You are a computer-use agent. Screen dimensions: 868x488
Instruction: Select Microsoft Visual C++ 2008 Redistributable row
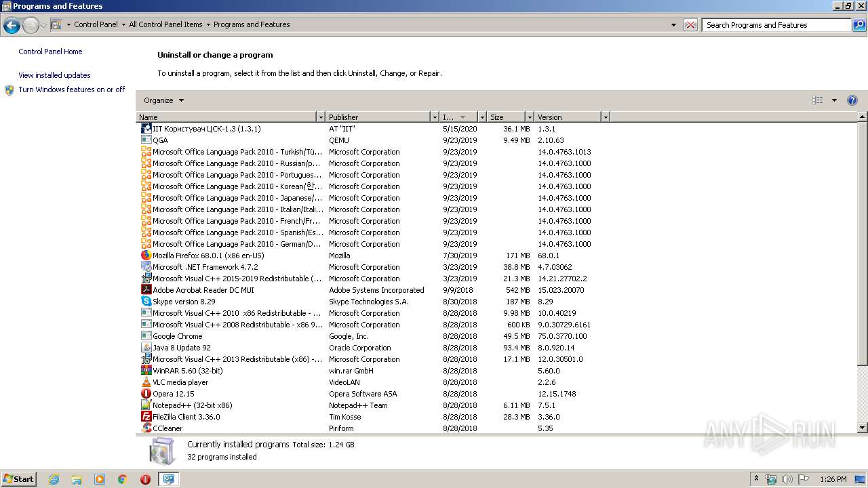point(374,325)
